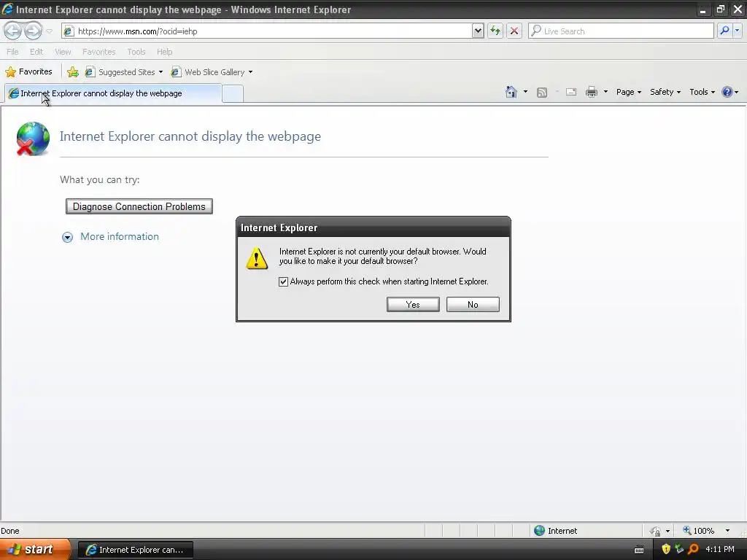Click the globe with red X error icon
This screenshot has height=560, width=747.
pos(32,139)
